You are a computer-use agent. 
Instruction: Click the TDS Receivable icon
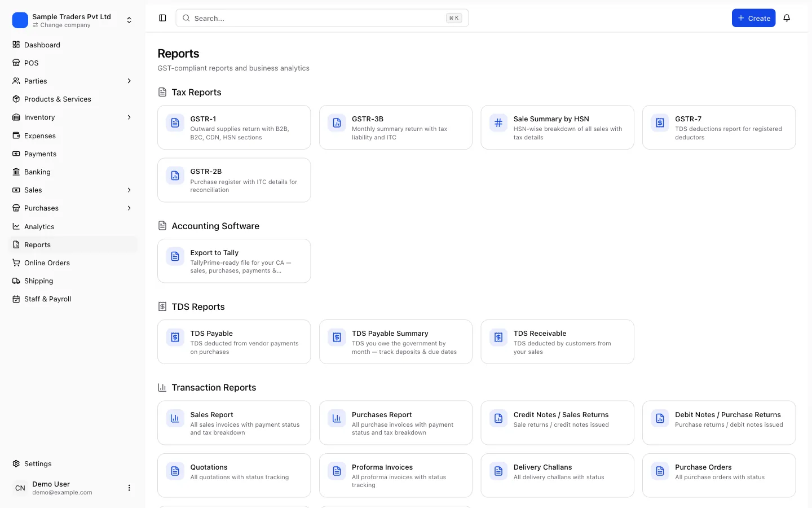point(498,337)
